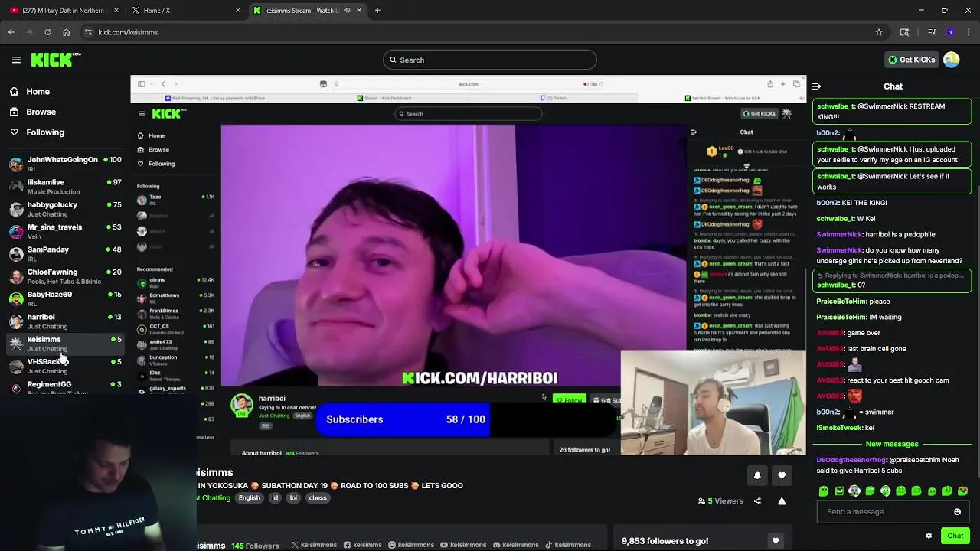Viewport: 980px width, 551px height.
Task: Open Chrome profile N avatar
Action: coord(950,32)
